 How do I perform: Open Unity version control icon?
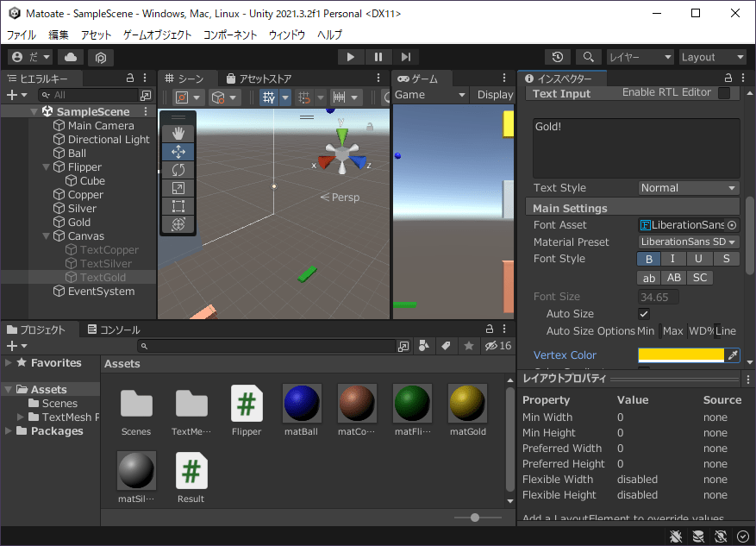[100, 58]
